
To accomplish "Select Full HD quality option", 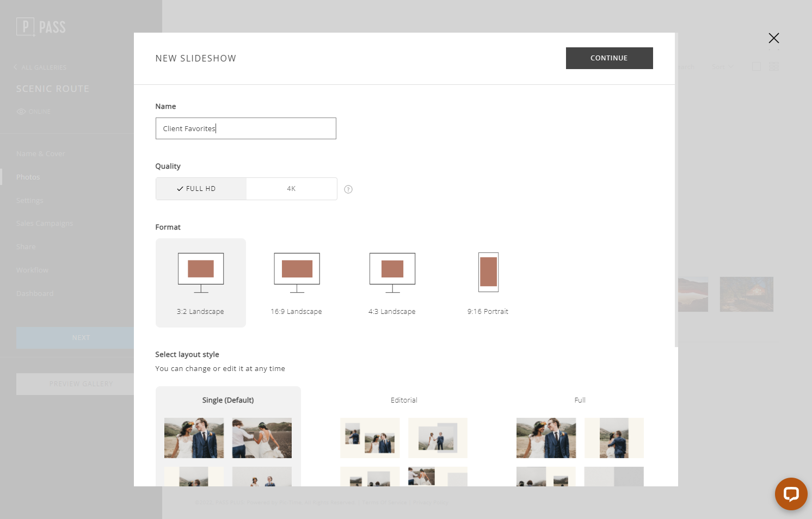I will (201, 189).
